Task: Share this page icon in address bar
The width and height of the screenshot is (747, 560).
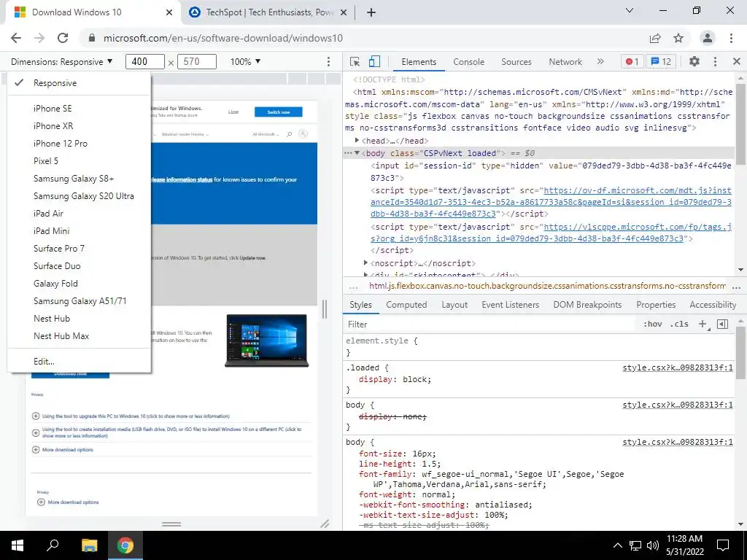Action: pos(655,38)
